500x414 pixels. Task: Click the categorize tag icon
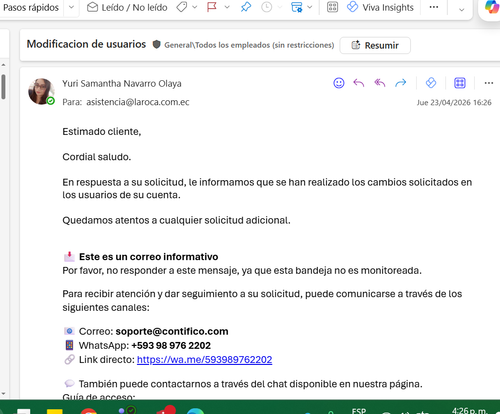182,7
